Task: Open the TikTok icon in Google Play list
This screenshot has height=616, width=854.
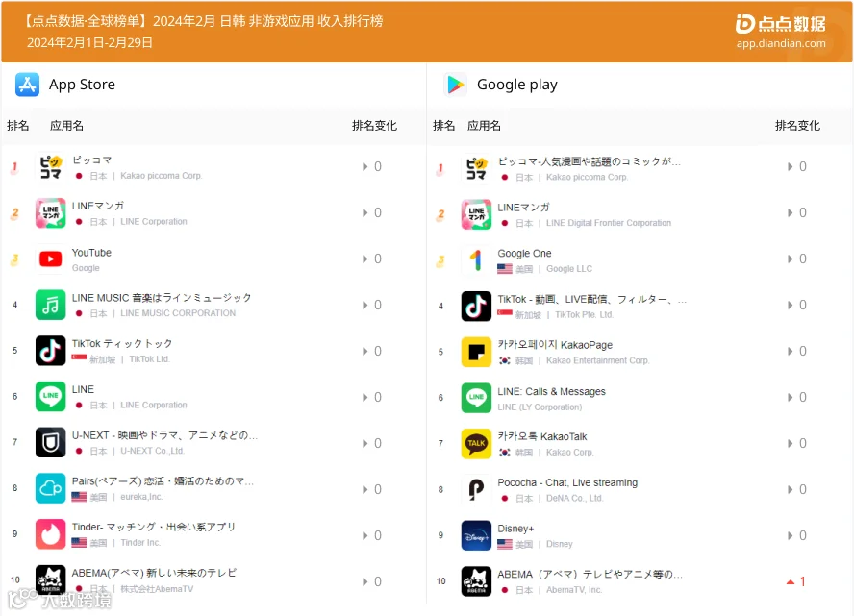Action: [x=476, y=306]
